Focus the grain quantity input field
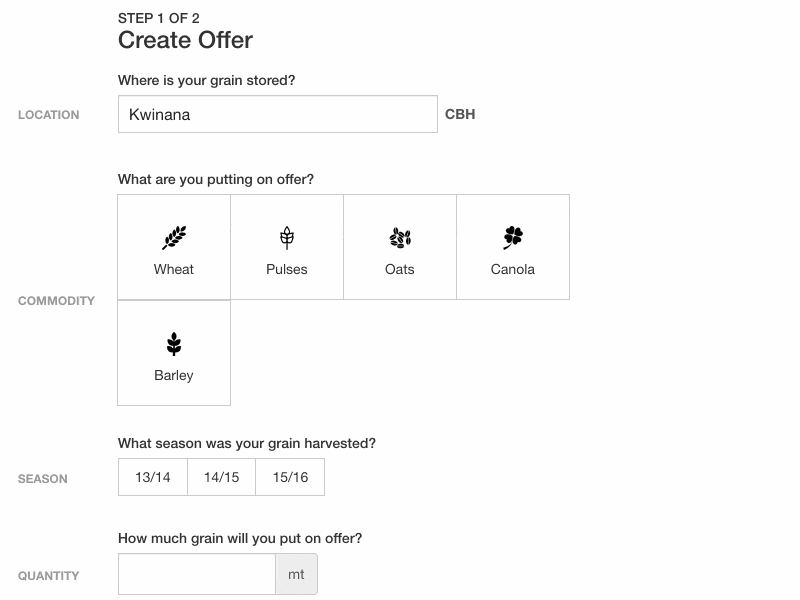Viewport: 800px width, 600px height. pyautogui.click(x=197, y=574)
